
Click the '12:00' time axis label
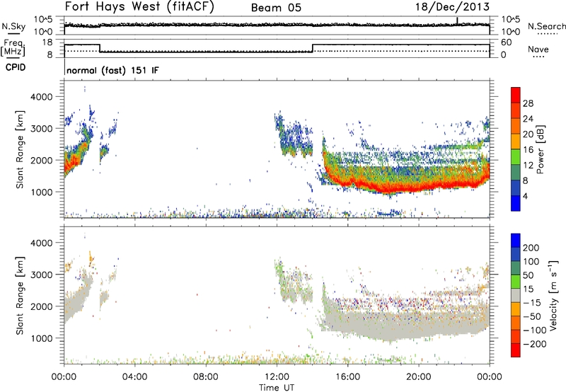pos(277,377)
